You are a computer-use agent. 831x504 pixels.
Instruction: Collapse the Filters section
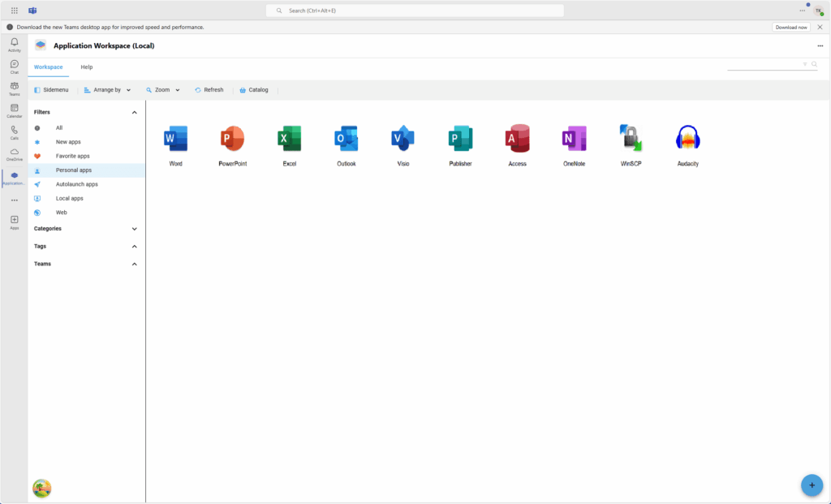tap(134, 112)
